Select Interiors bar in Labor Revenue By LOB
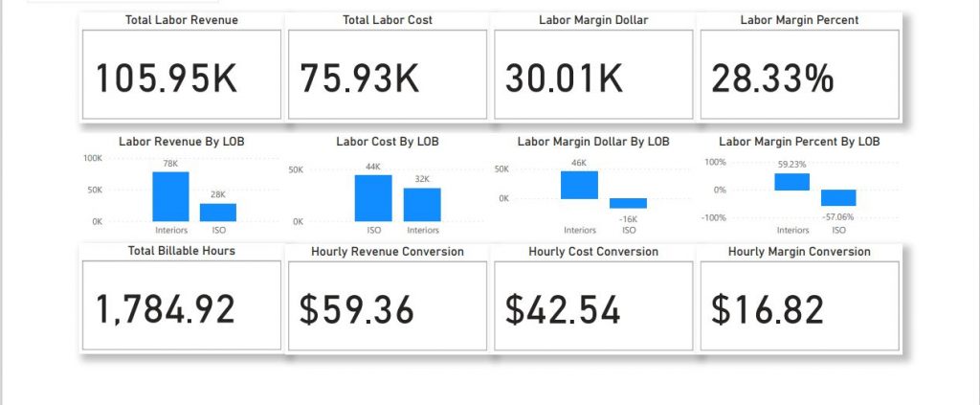Screen dimensions: 980x405 (x=170, y=197)
